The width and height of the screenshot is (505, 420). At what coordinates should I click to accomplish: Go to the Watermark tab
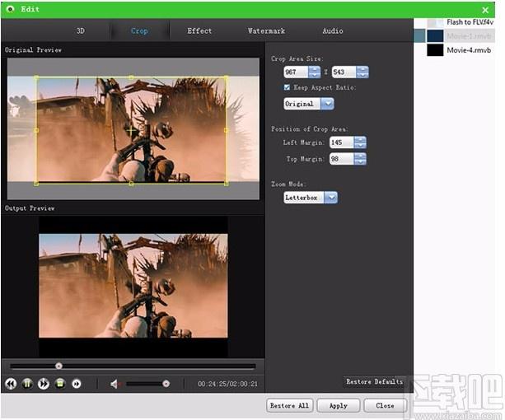(x=266, y=31)
